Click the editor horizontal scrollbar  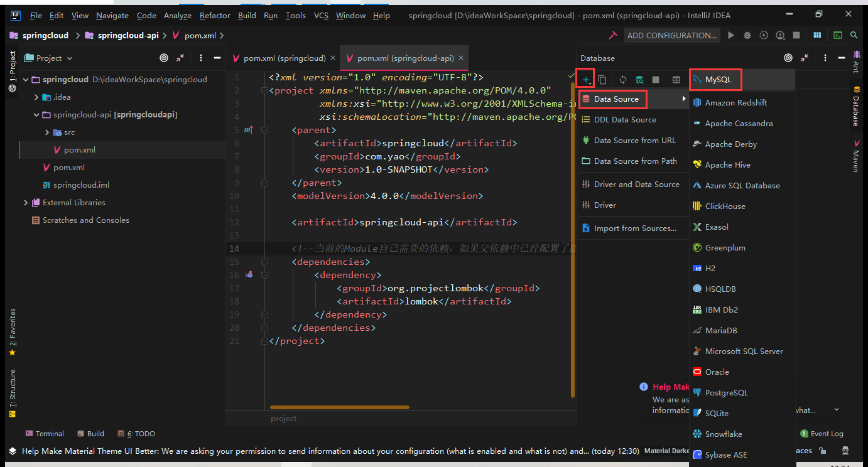pyautogui.click(x=339, y=407)
